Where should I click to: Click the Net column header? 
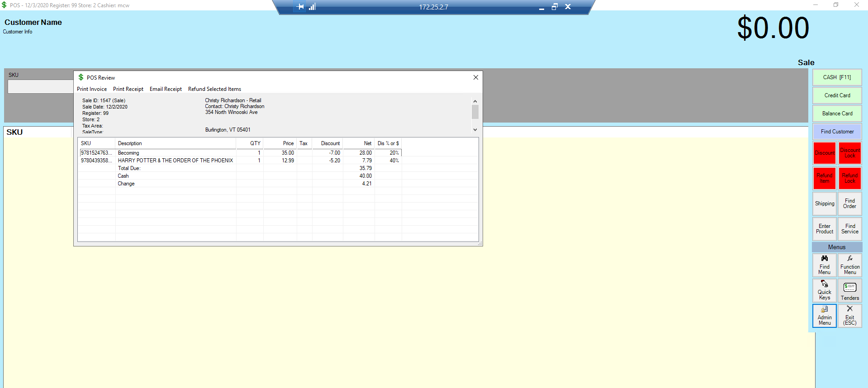pos(359,143)
